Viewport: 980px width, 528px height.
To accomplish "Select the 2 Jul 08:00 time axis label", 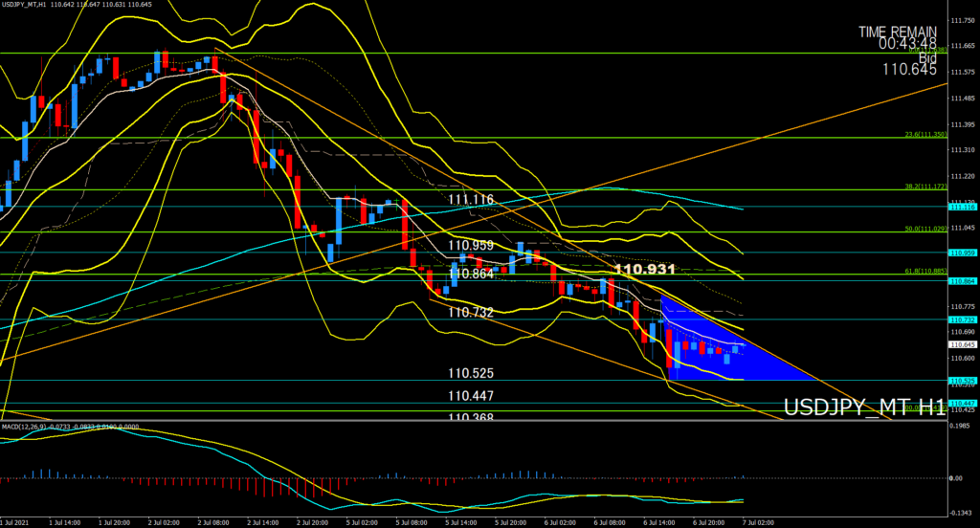I will pyautogui.click(x=213, y=522).
